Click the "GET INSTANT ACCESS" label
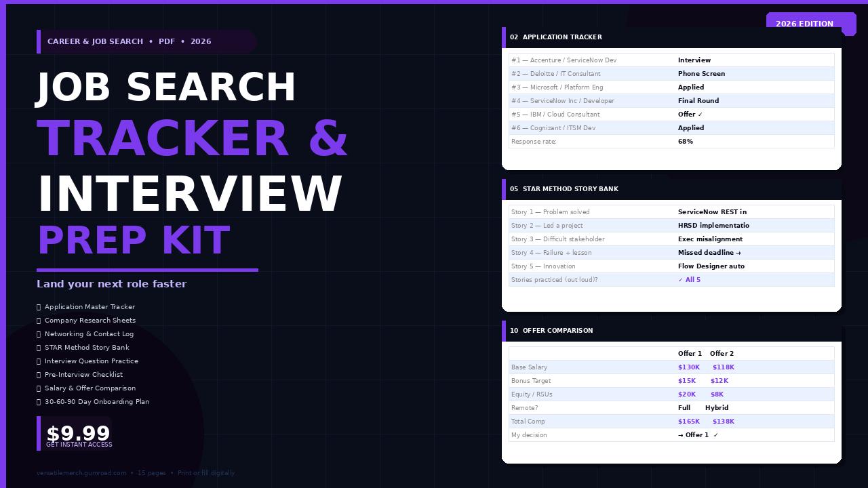This screenshot has width=868, height=488. point(79,445)
